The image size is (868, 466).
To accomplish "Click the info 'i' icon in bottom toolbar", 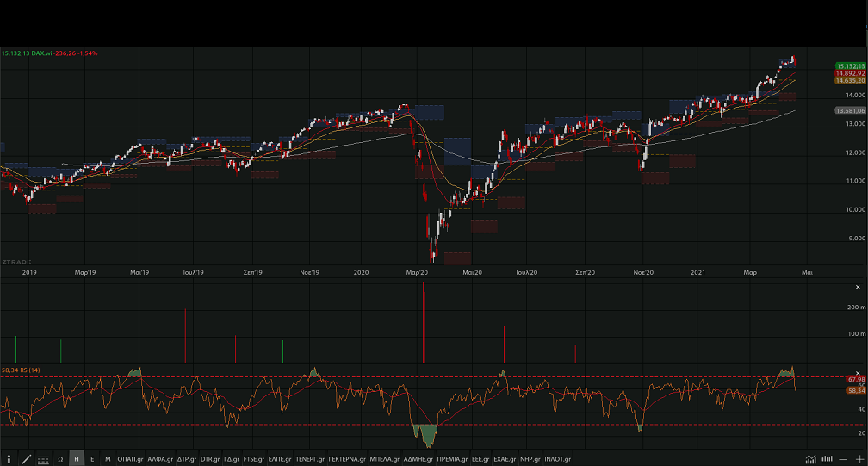I will pos(9,459).
